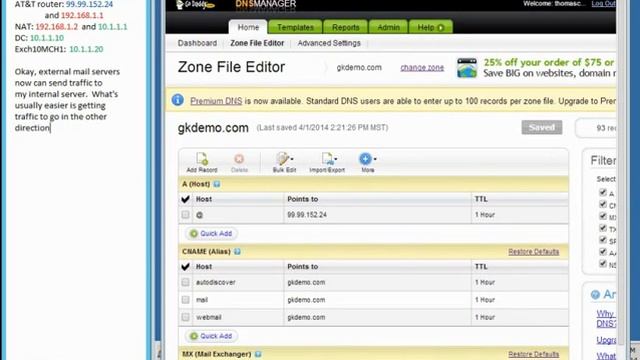The width and height of the screenshot is (640, 360).
Task: Click the webmail host name
Action: coord(209,317)
